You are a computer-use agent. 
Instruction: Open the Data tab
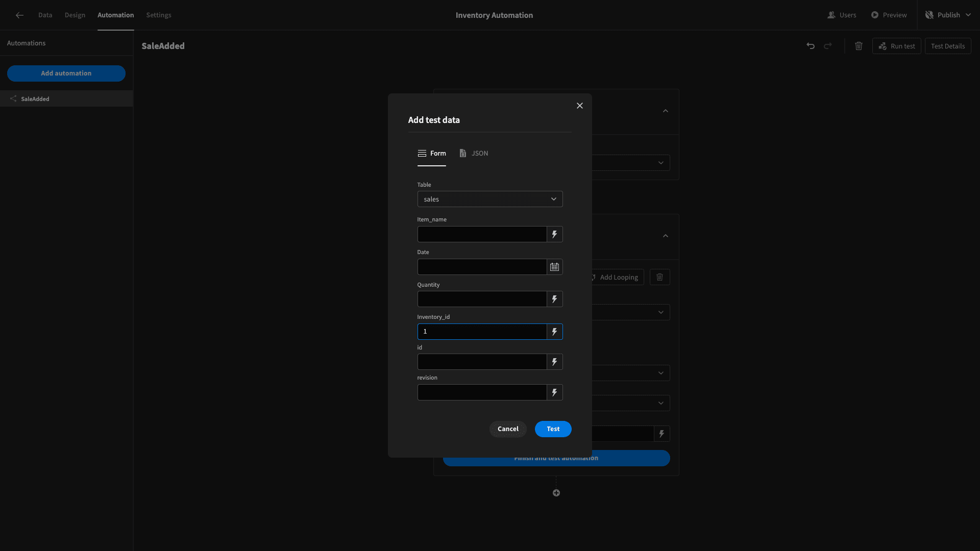click(45, 15)
